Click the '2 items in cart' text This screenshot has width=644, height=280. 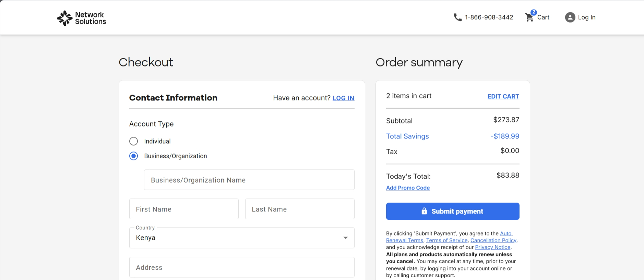click(409, 96)
